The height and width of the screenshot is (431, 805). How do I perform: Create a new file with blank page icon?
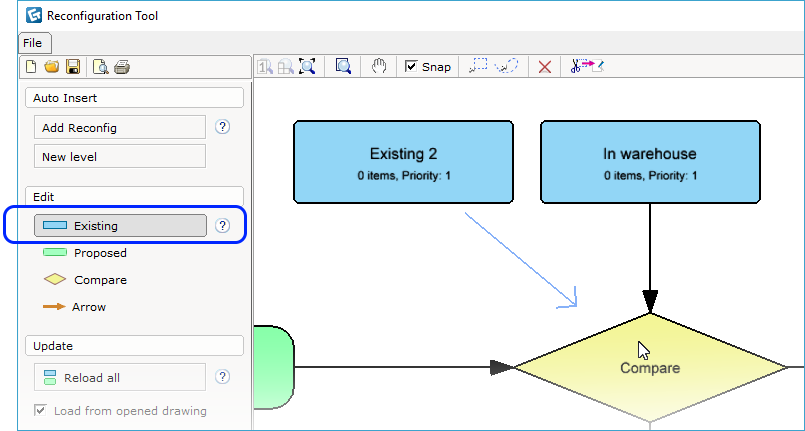click(31, 67)
